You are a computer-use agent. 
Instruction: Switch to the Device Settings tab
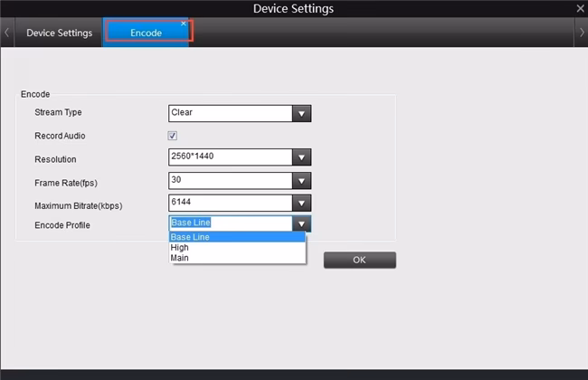pos(59,33)
